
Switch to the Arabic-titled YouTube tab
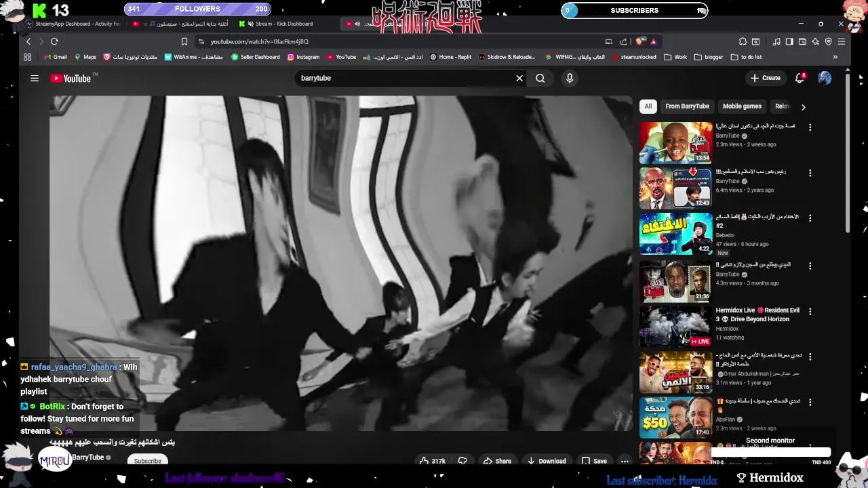click(179, 24)
